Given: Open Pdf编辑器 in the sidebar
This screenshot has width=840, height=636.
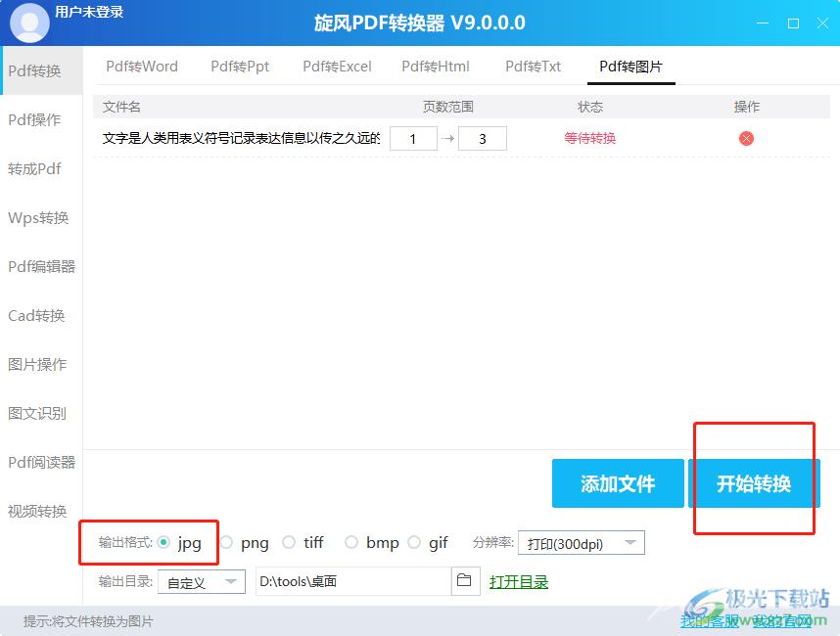Looking at the screenshot, I should point(42,266).
